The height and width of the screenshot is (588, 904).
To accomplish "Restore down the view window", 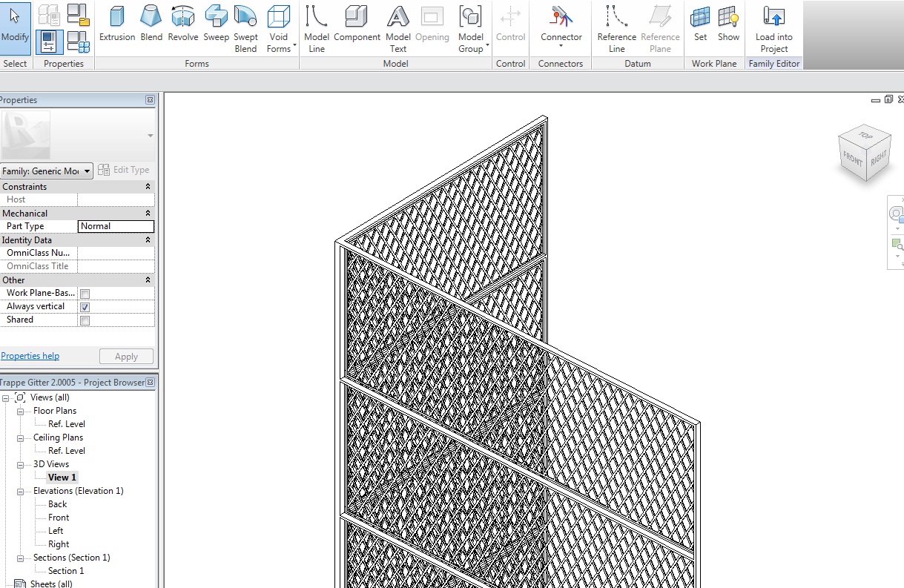I will [x=888, y=99].
